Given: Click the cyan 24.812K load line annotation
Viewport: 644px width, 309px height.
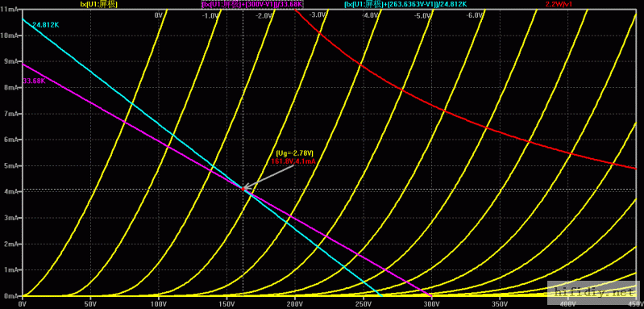Looking at the screenshot, I should point(45,25).
